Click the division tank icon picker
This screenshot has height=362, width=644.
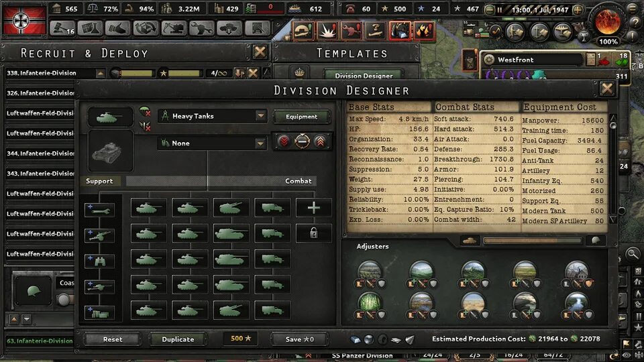click(111, 117)
